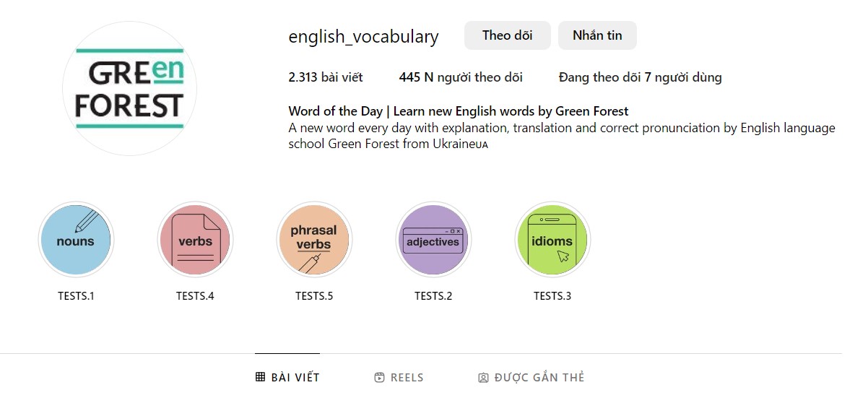This screenshot has height=398, width=868.
Task: Open the verbs story highlight
Action: point(195,240)
